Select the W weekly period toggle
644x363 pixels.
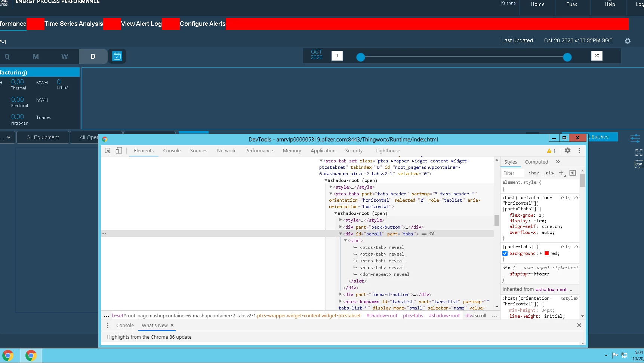click(x=65, y=57)
